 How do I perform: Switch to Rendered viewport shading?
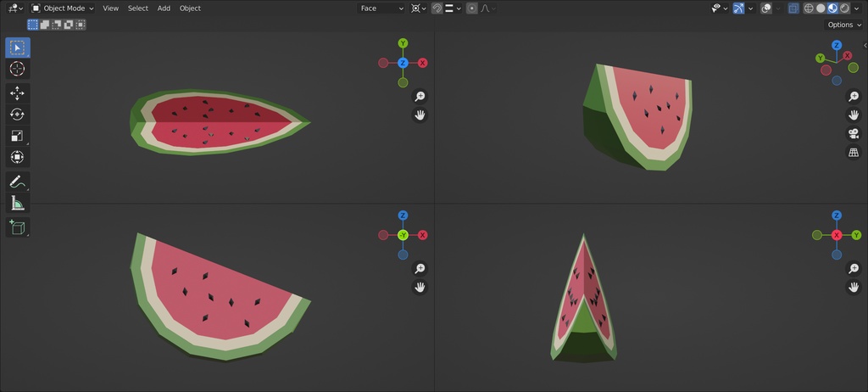pos(844,8)
